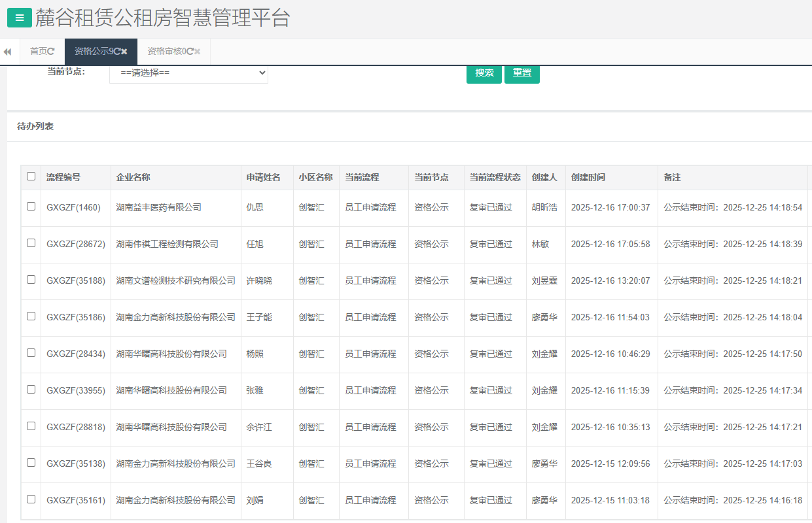The image size is (812, 523).
Task: Click reload icon on 资格公示 tab
Action: [x=117, y=52]
